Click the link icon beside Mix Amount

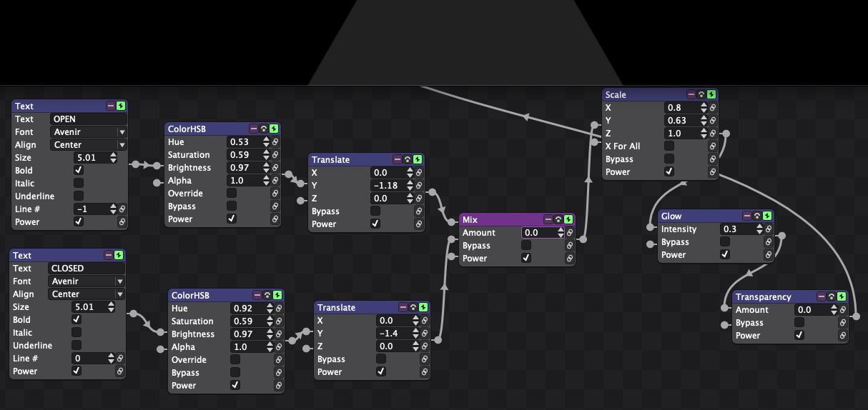click(x=569, y=233)
